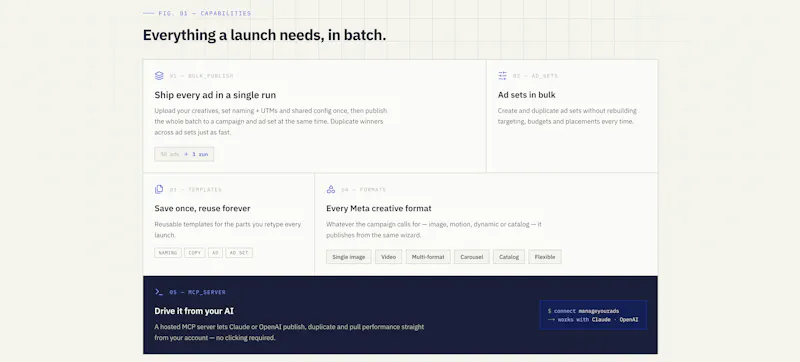Select the Single image format chip
This screenshot has height=362, width=800.
[x=348, y=256]
